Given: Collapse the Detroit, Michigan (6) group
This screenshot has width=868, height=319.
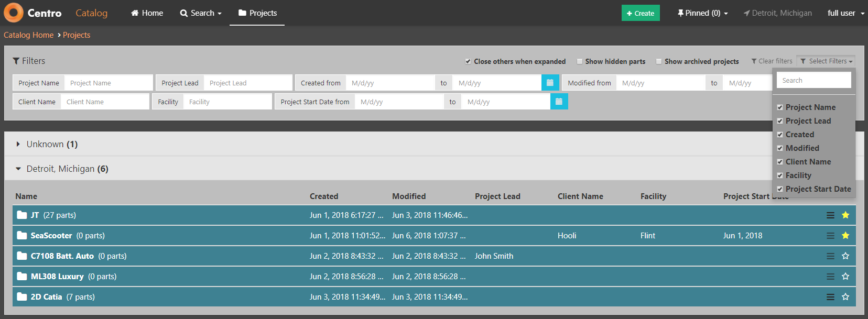Looking at the screenshot, I should click(x=18, y=169).
